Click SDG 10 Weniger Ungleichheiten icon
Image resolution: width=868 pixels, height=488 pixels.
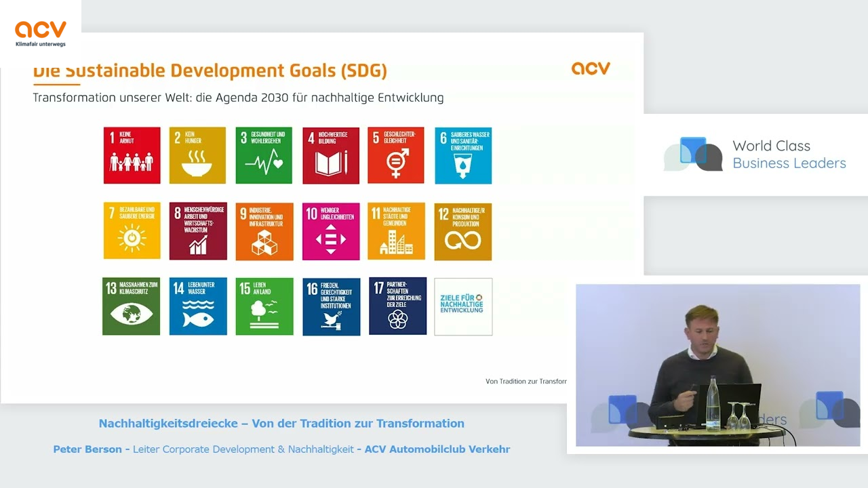click(331, 231)
